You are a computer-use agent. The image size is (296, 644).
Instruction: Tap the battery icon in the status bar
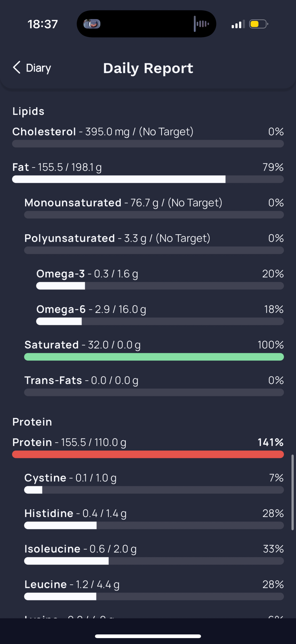[x=258, y=24]
